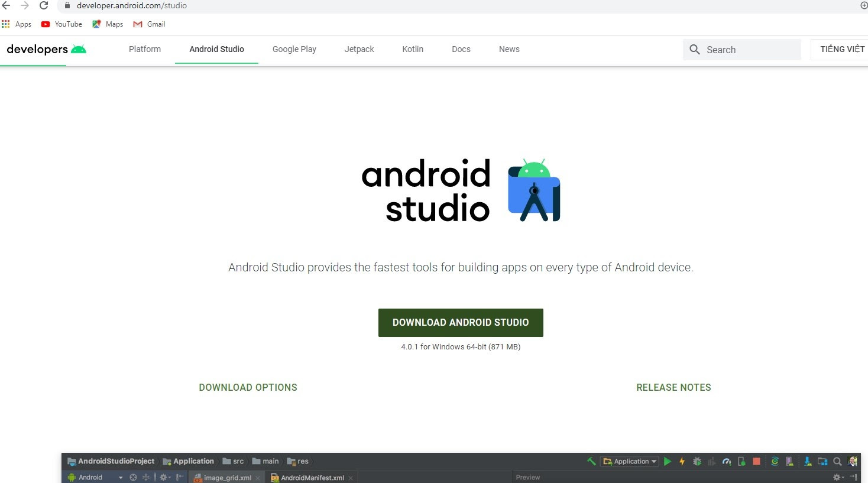
Task: Click the main folder breadcrumb
Action: [265, 461]
